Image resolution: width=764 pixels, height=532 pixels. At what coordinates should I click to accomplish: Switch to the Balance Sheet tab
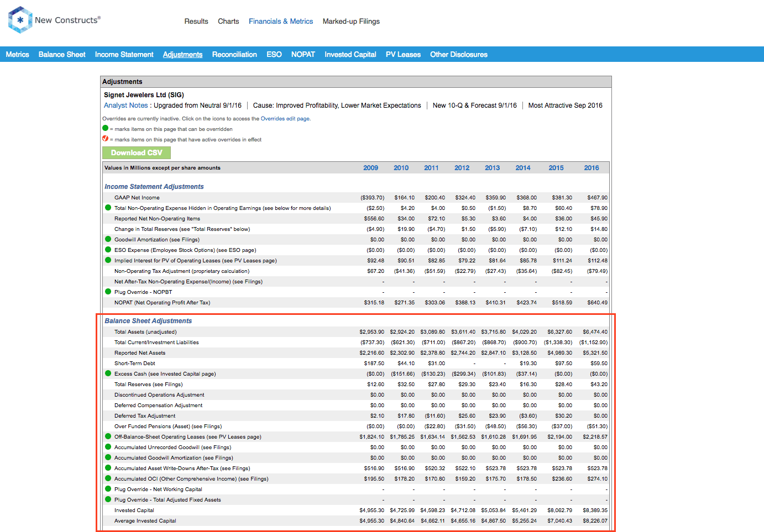[62, 54]
